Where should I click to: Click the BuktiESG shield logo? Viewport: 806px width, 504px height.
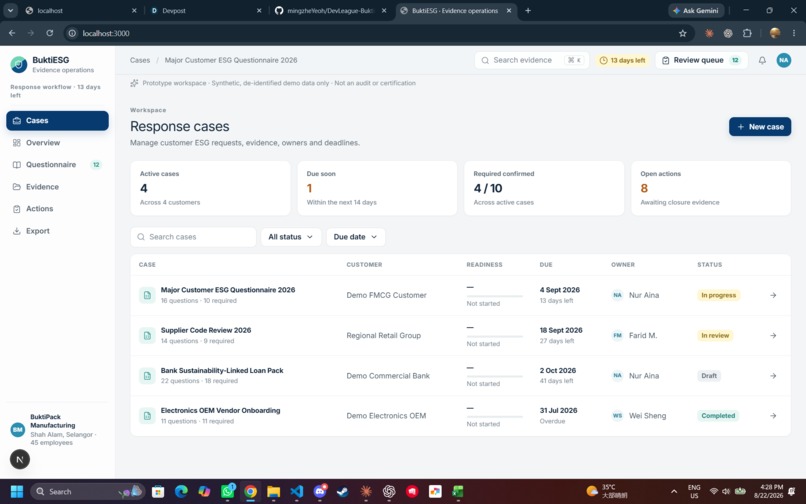pyautogui.click(x=19, y=64)
